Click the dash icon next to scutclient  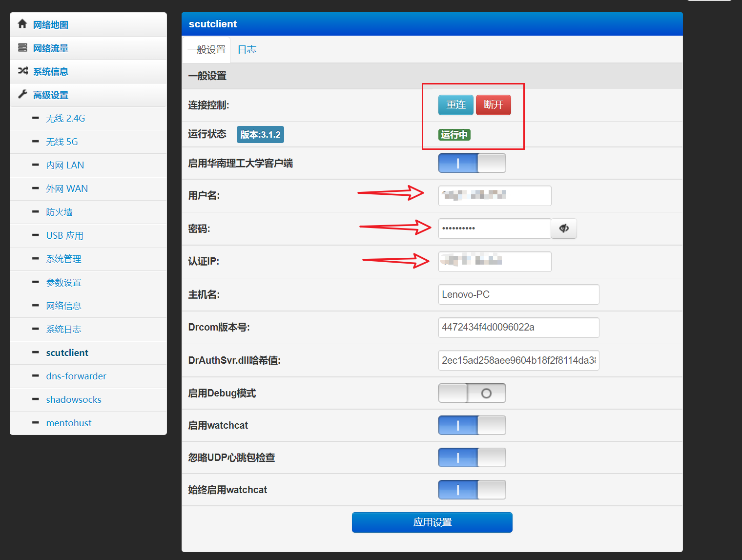coord(34,353)
